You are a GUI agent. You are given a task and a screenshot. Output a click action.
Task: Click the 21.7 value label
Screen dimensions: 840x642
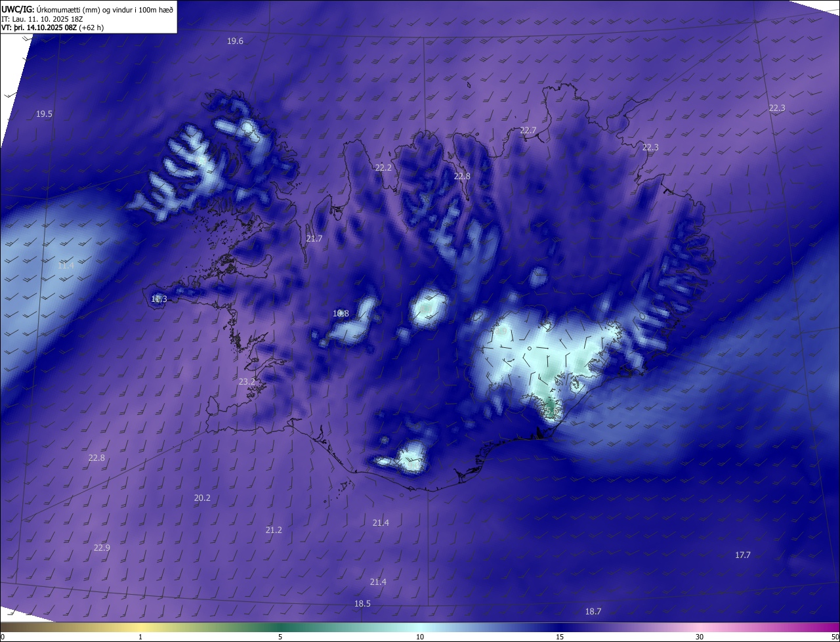pos(314,238)
